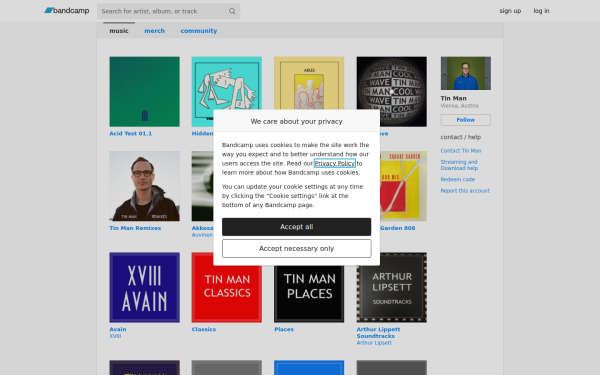Open the Acid Test 01.1 album cover
This screenshot has width=600, height=375.
click(x=144, y=91)
